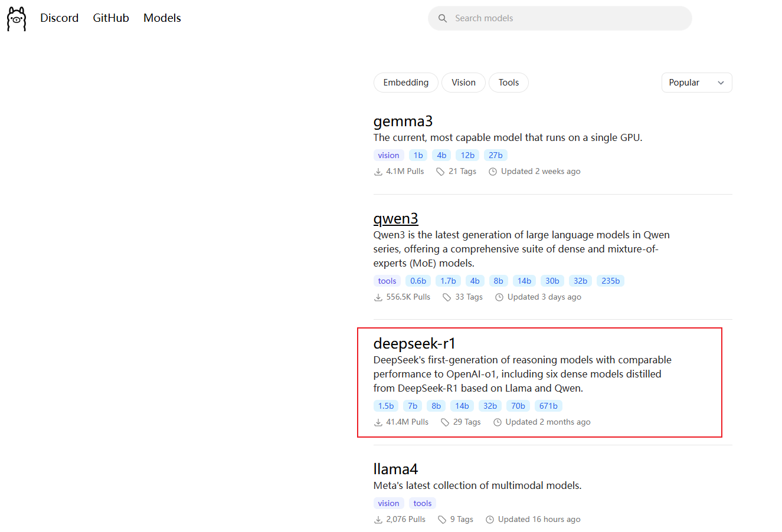Open the qwen3 model page
This screenshot has height=532, width=782.
396,218
